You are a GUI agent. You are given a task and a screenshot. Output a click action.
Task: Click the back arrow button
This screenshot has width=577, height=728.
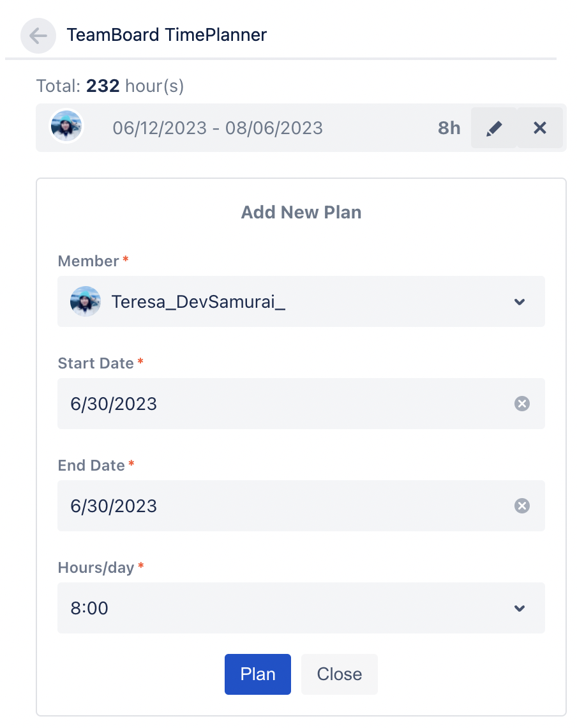(x=38, y=36)
